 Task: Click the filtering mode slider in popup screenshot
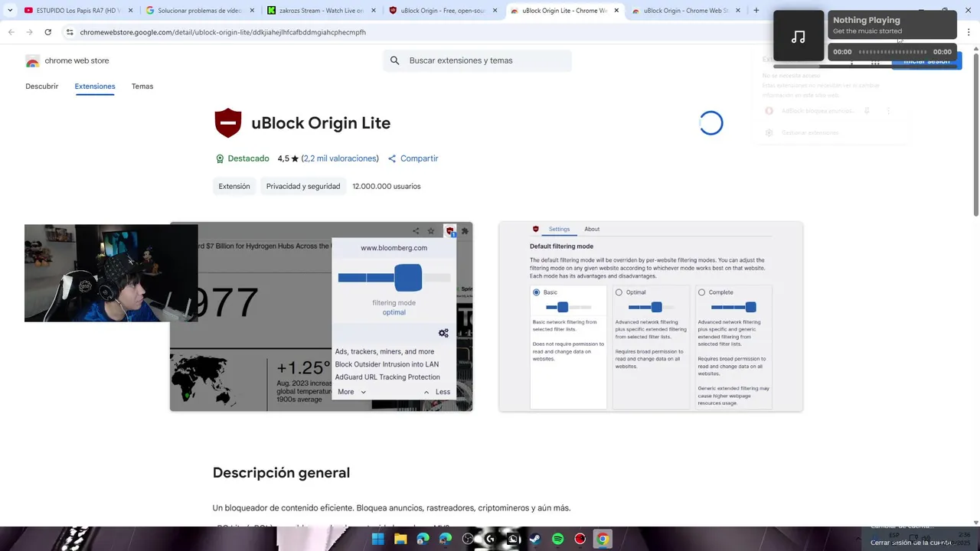[x=394, y=278]
